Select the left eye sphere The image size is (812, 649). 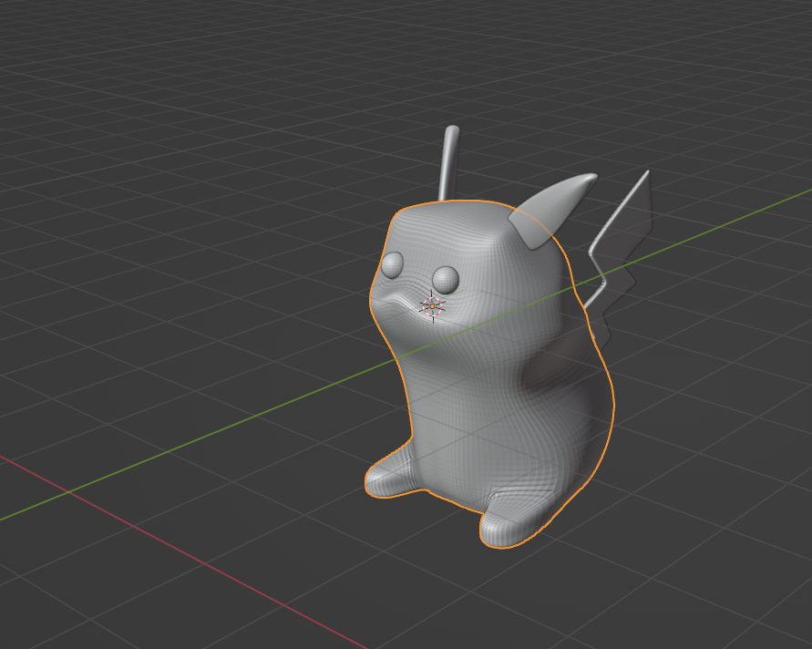393,264
